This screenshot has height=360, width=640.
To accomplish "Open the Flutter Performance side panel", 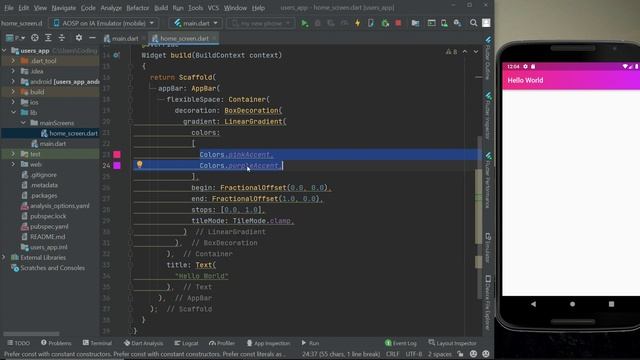I will (488, 180).
